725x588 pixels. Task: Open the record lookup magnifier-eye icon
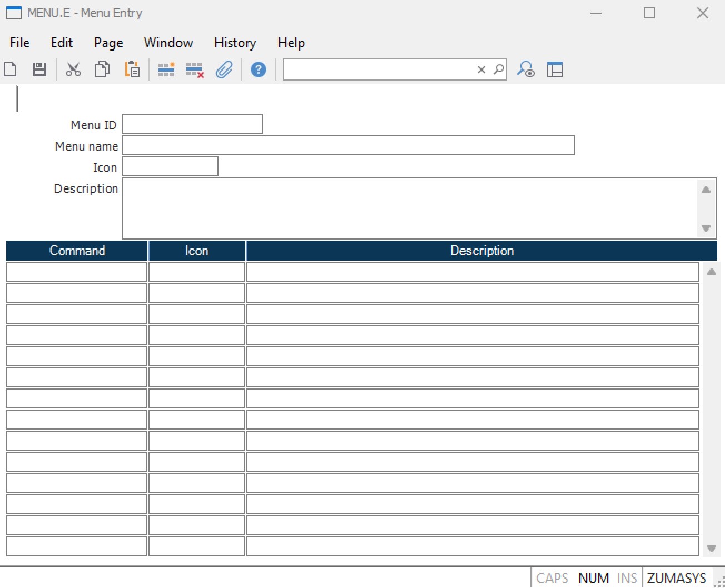click(526, 69)
